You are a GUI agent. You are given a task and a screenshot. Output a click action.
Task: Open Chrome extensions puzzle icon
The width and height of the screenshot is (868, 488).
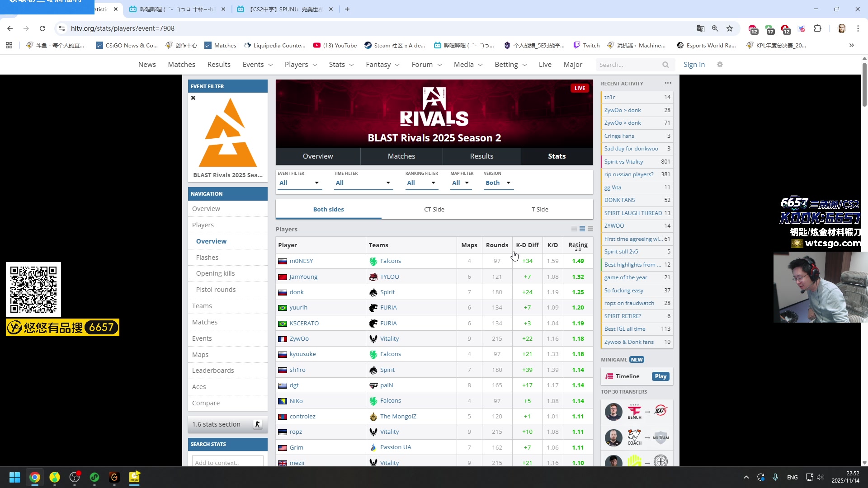817,28
